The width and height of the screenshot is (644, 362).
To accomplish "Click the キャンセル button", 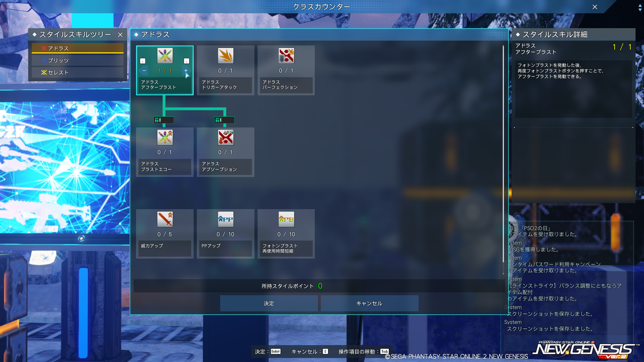I will coord(369,303).
